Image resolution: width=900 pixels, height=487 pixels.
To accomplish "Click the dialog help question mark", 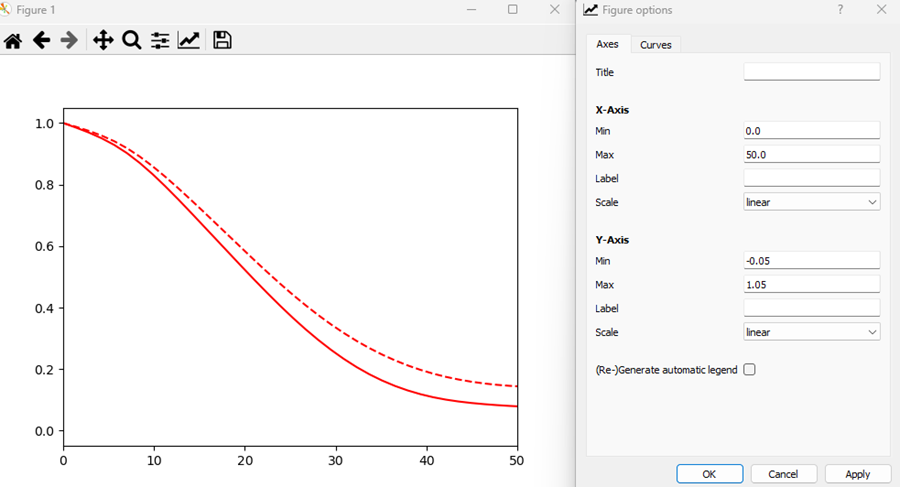I will (840, 10).
